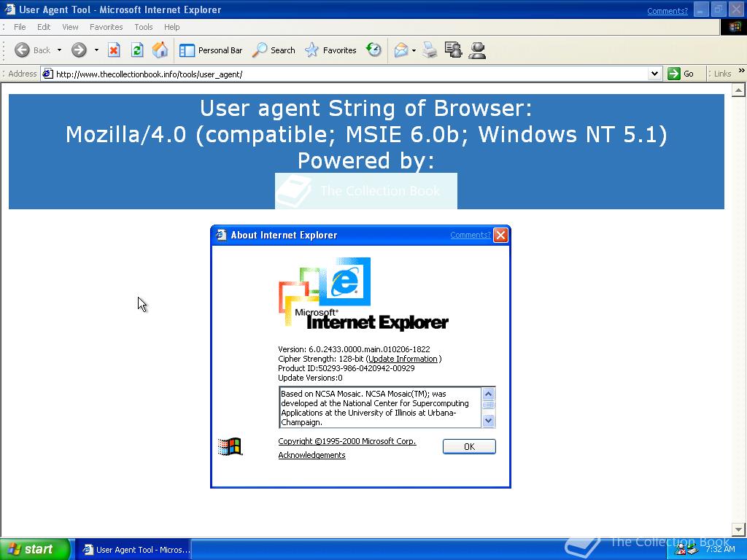
Task: Click page scrollbar up arrow
Action: pos(738,90)
